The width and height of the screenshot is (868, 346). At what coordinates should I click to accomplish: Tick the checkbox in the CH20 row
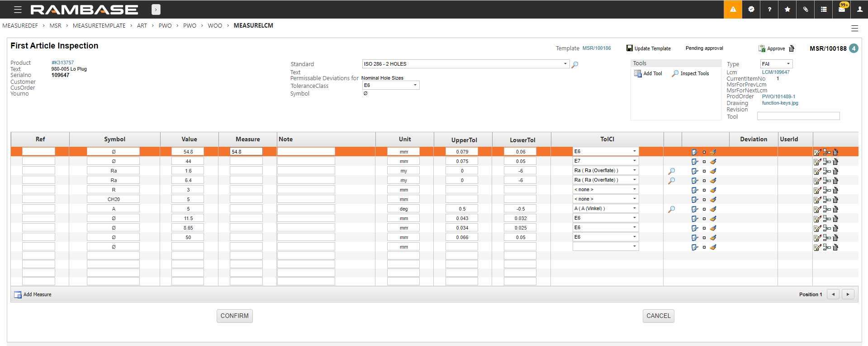coord(704,200)
